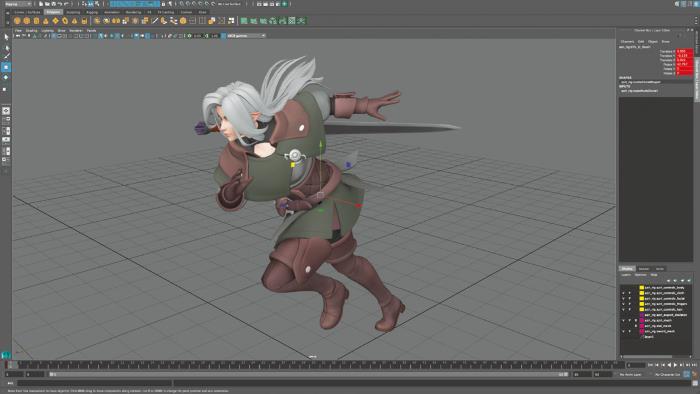Choose the Paint Selection brush tool
The width and height of the screenshot is (700, 394).
6,56
